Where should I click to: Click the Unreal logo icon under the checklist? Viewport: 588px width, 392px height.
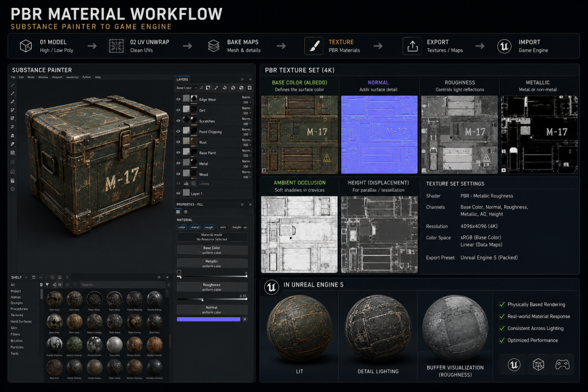[x=514, y=364]
